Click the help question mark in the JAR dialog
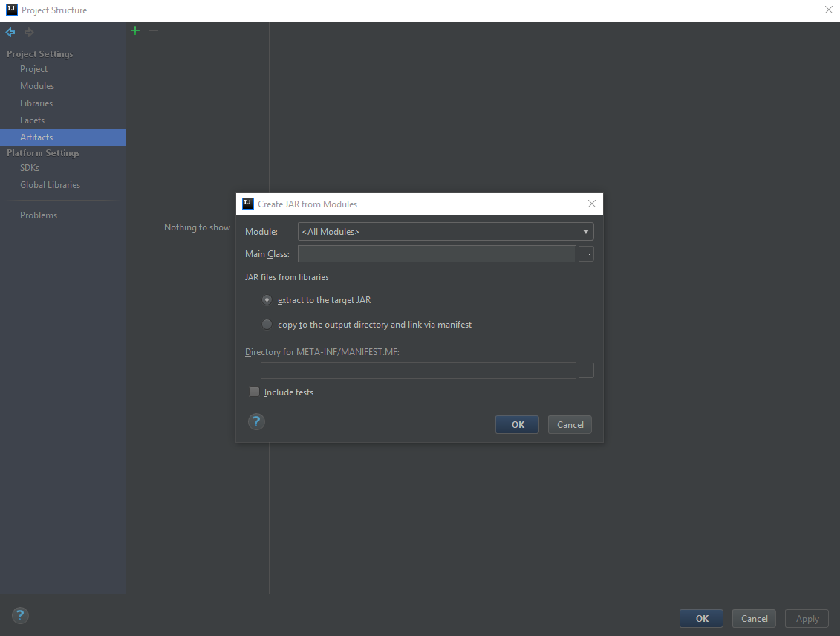The width and height of the screenshot is (840, 636). tap(256, 422)
